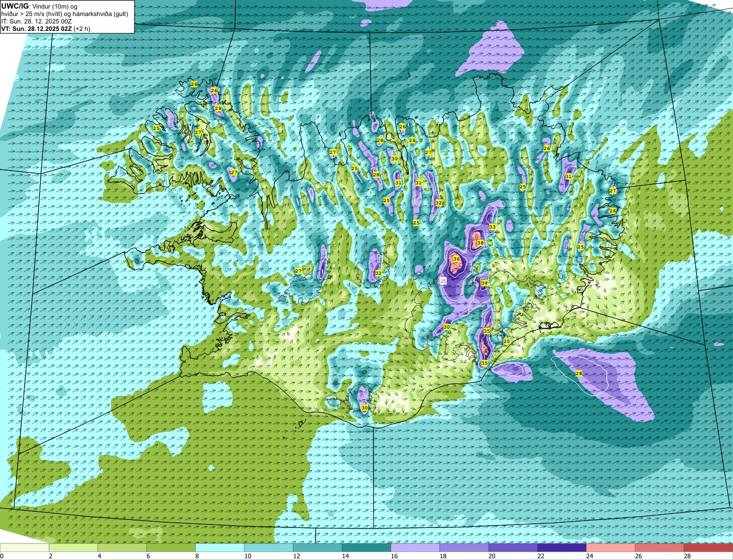This screenshot has height=560, width=733.
Task: Select the 2–4 m/s light green swatch
Action: click(73, 547)
